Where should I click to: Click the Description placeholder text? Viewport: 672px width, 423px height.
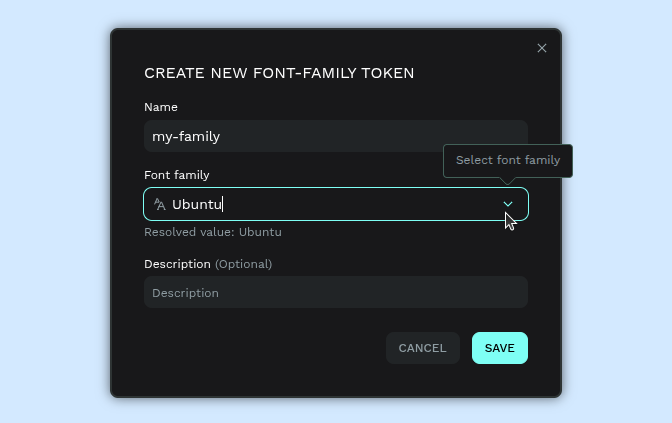[185, 293]
